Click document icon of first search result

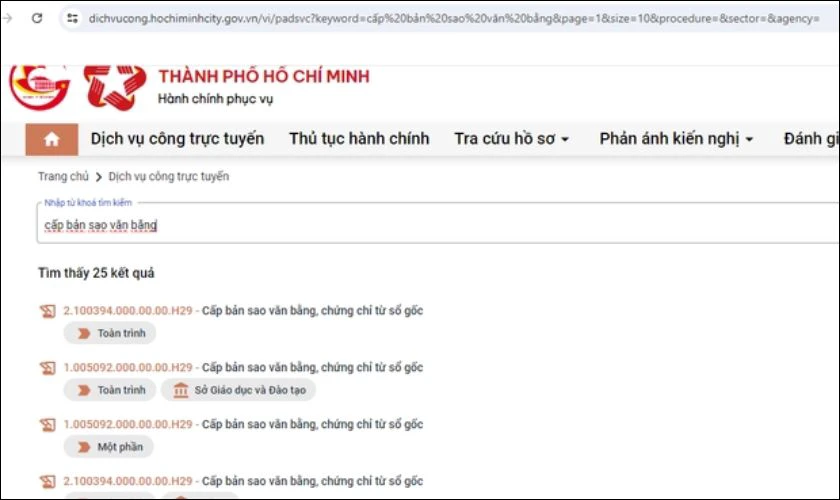(x=48, y=311)
